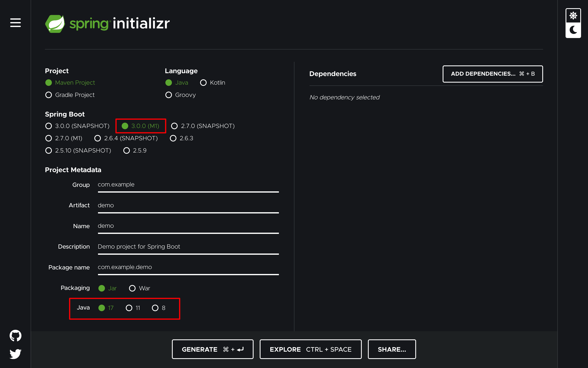Screen dimensions: 588x368
Task: Select Java version 8
Action: click(x=159, y=308)
